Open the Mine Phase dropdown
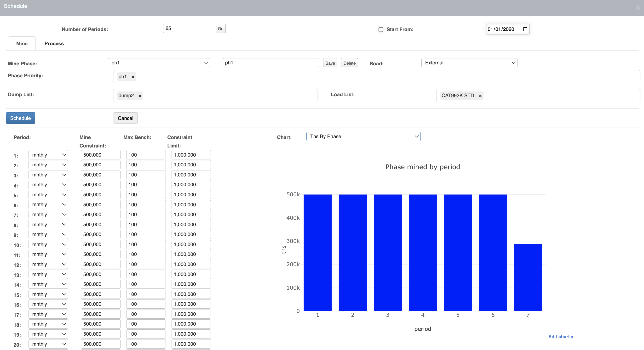 point(159,63)
